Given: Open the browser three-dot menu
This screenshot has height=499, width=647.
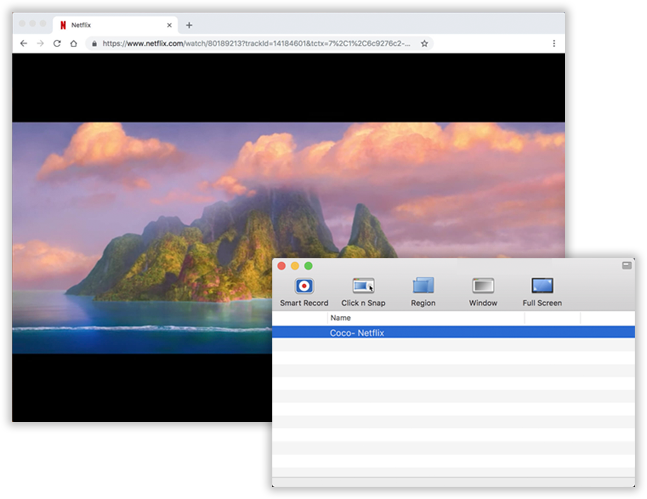Looking at the screenshot, I should (x=554, y=43).
